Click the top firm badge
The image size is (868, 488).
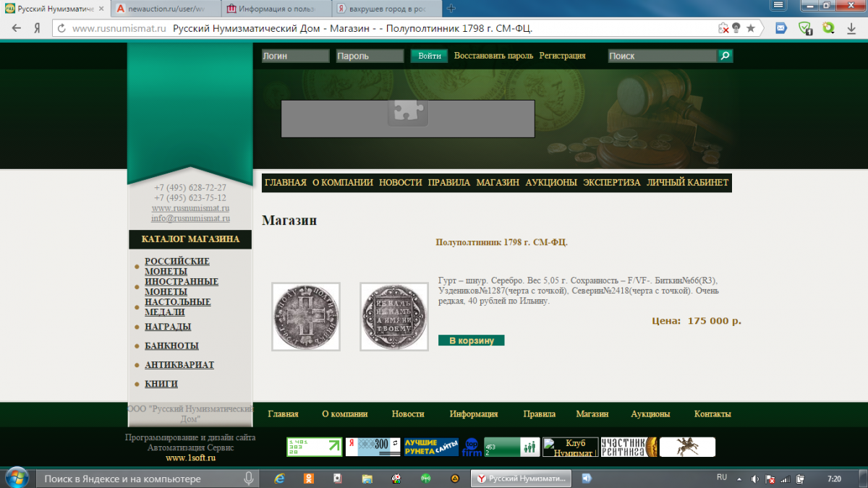472,447
